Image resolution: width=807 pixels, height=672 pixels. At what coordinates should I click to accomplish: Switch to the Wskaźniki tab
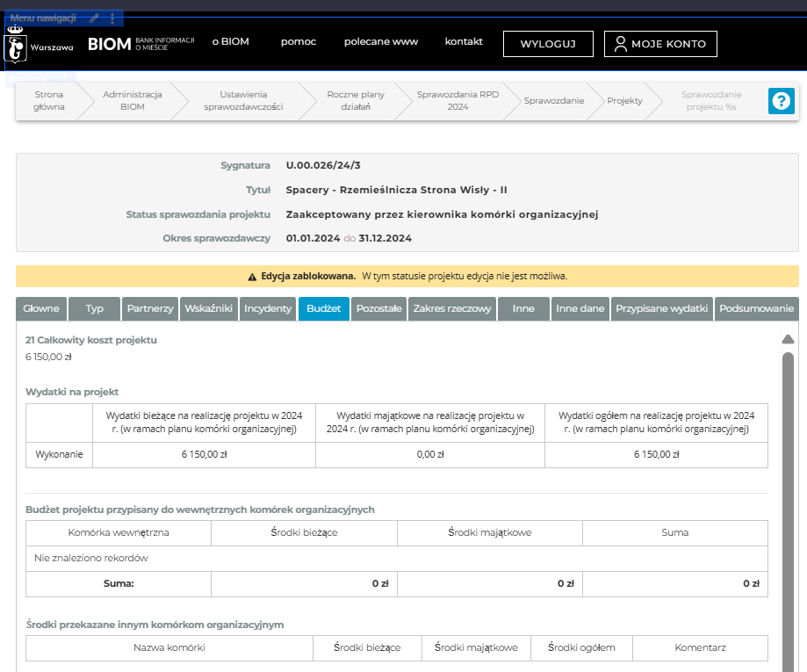click(x=208, y=308)
